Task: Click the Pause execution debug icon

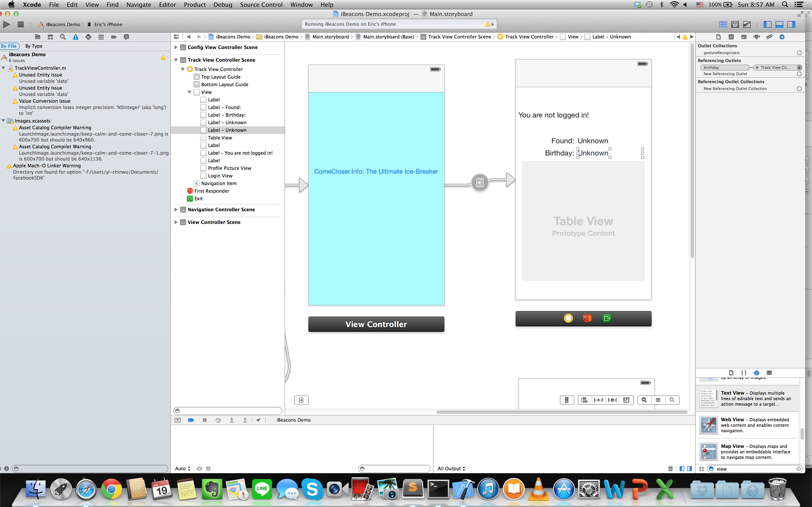Action: point(204,420)
